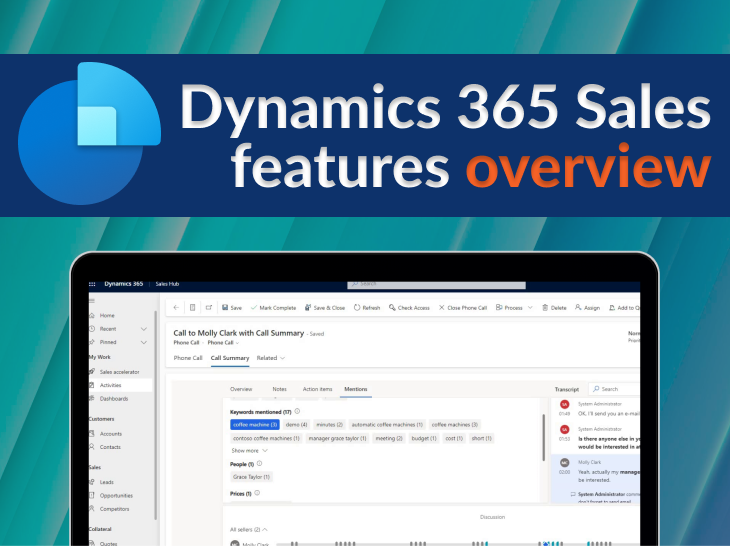Open the app launcher waffle icon
The height and width of the screenshot is (546, 730).
pos(92,284)
